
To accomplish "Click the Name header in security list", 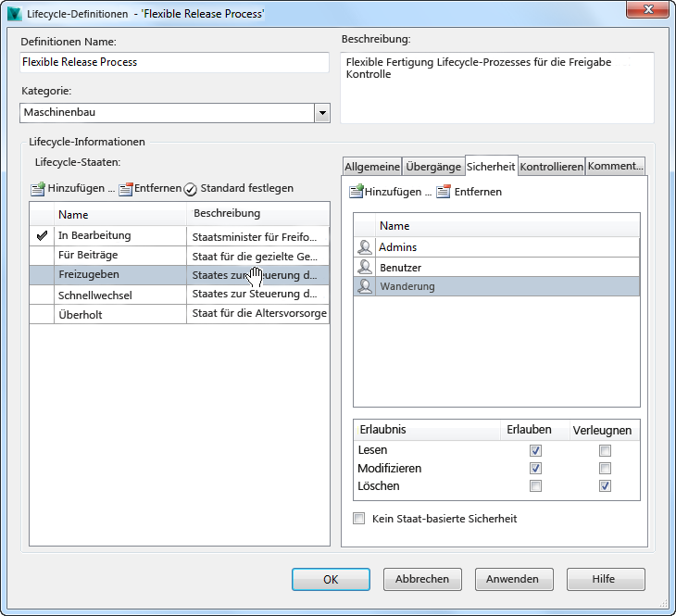I will [507, 226].
